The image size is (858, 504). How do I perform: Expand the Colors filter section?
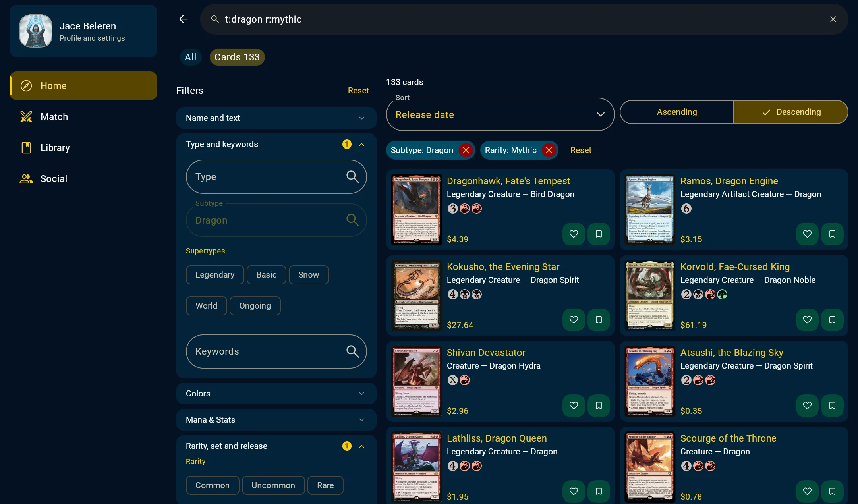coord(276,394)
